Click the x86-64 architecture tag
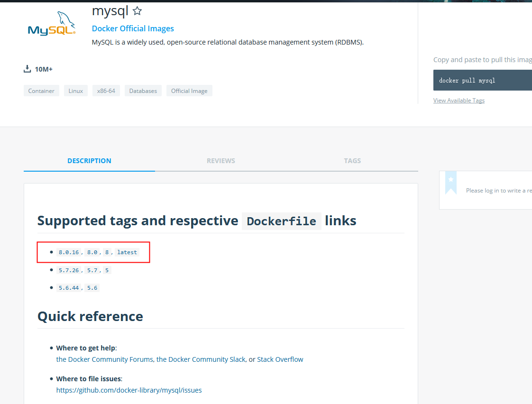532x404 pixels. click(x=106, y=91)
